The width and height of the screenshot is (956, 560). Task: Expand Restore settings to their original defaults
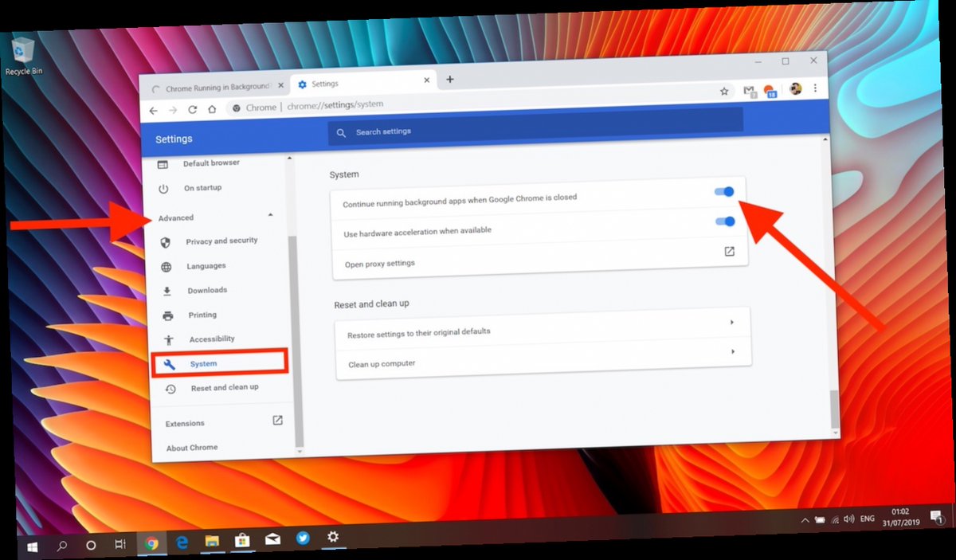point(732,322)
